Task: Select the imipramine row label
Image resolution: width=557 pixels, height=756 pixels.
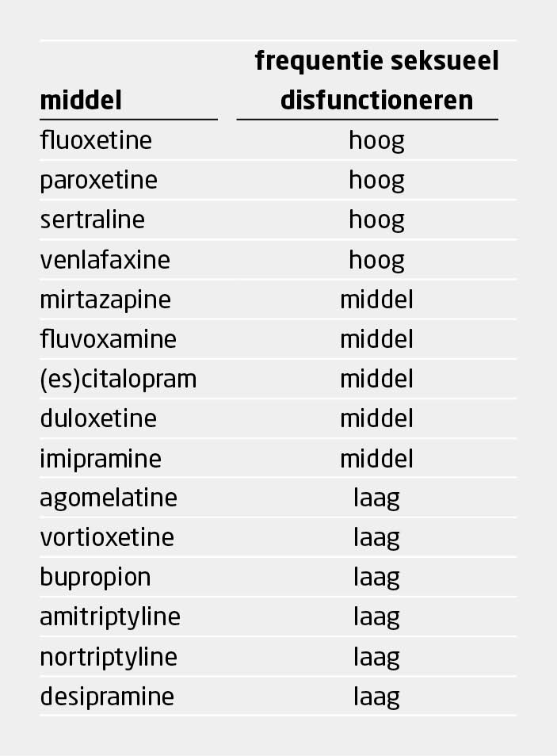Action: 101,458
